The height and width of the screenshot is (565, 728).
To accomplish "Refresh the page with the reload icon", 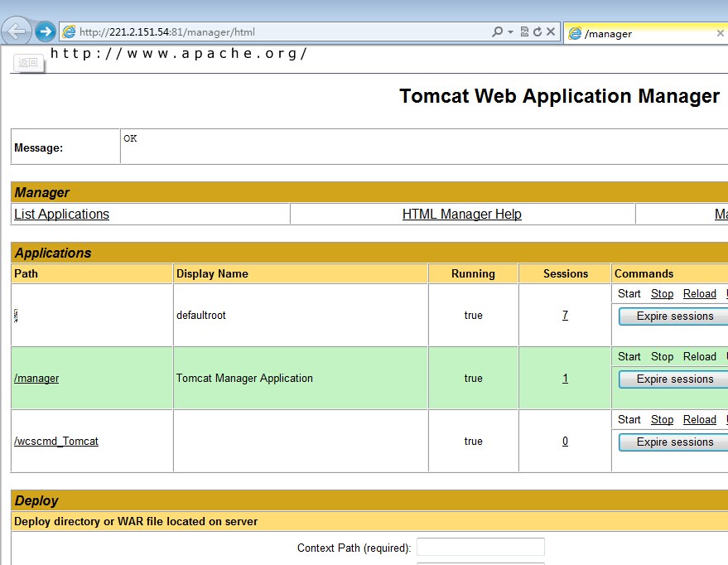I will (x=538, y=31).
